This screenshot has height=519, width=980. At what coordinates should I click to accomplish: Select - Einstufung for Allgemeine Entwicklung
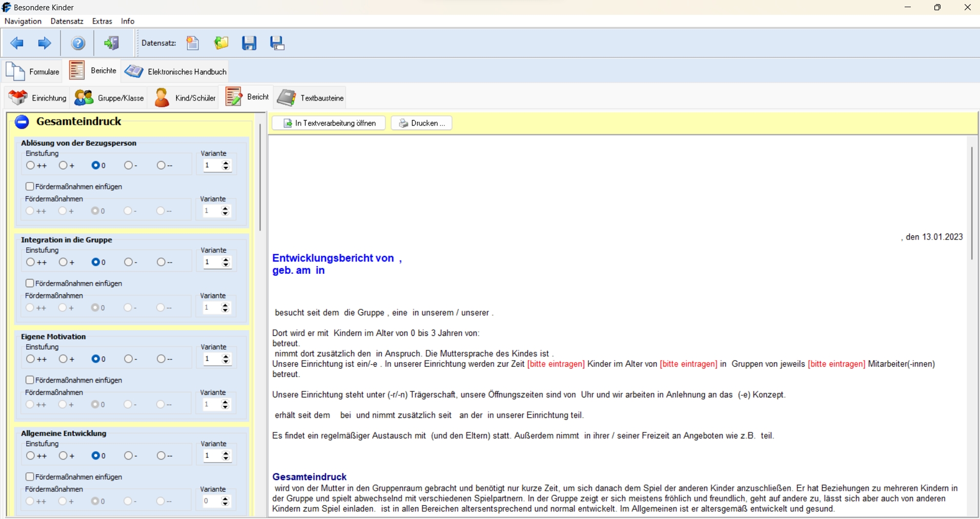coord(128,456)
